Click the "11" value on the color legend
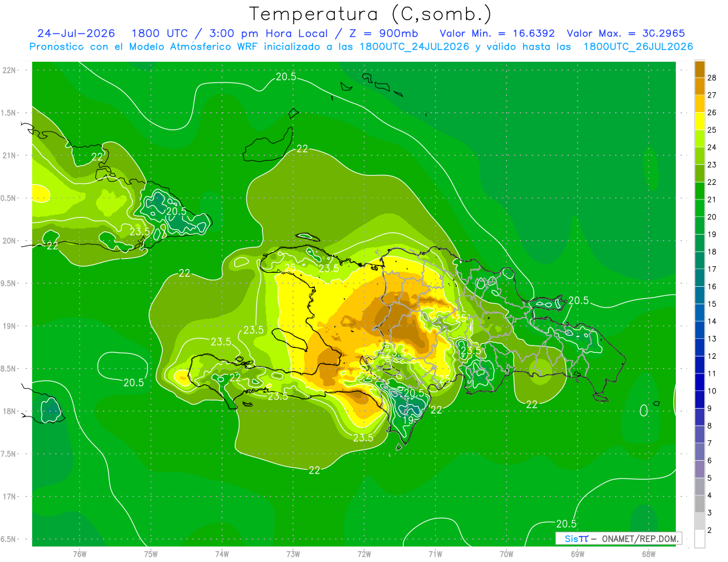This screenshot has width=728, height=562. 712,373
